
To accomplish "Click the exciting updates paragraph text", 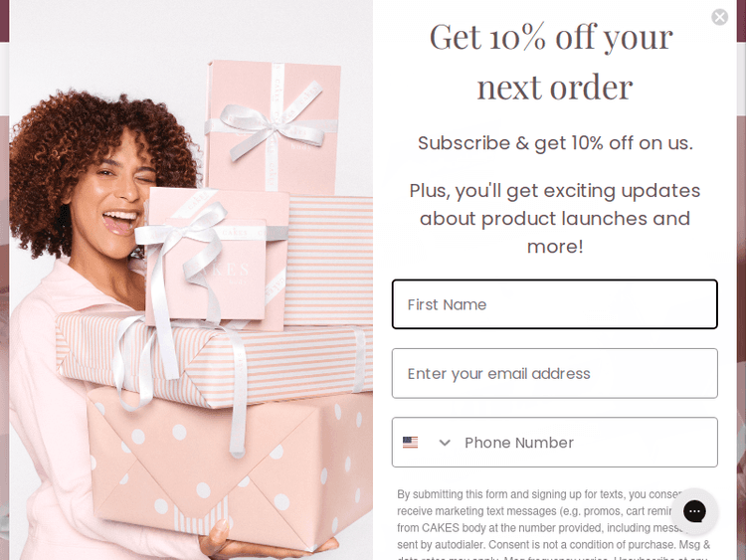I will click(555, 219).
